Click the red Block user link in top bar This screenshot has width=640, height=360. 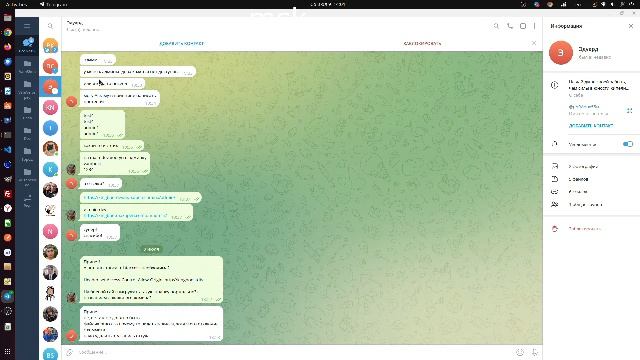click(422, 43)
